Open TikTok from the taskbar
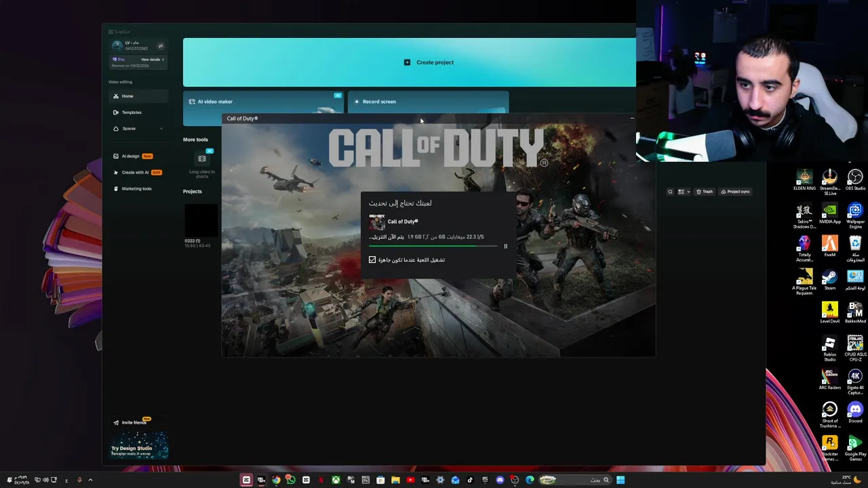The height and width of the screenshot is (488, 868). [x=470, y=480]
